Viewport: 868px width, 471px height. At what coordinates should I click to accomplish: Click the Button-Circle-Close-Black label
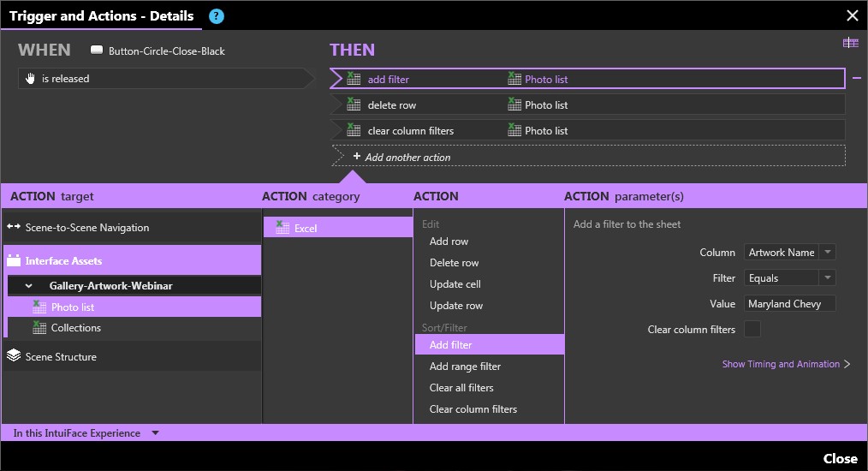point(167,51)
